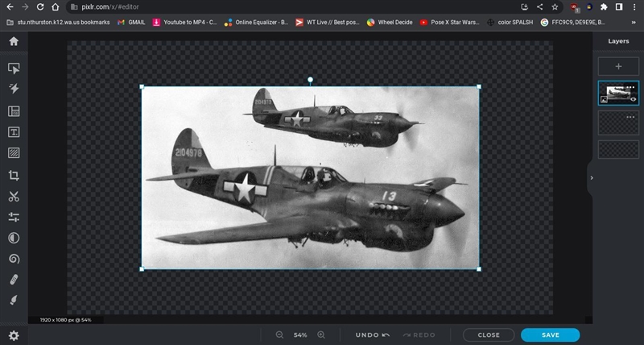Open the lightning bolt quick tool
This screenshot has height=345, width=644.
click(14, 89)
